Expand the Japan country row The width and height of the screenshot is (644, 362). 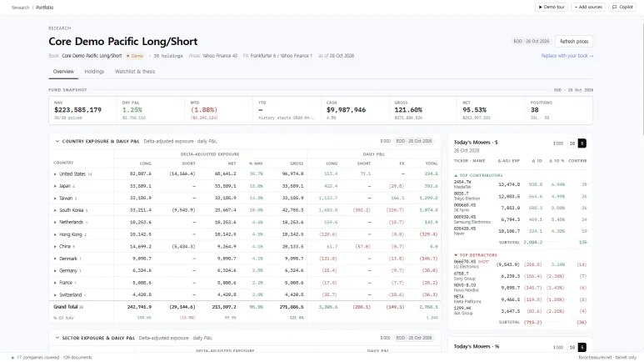[x=55, y=186]
